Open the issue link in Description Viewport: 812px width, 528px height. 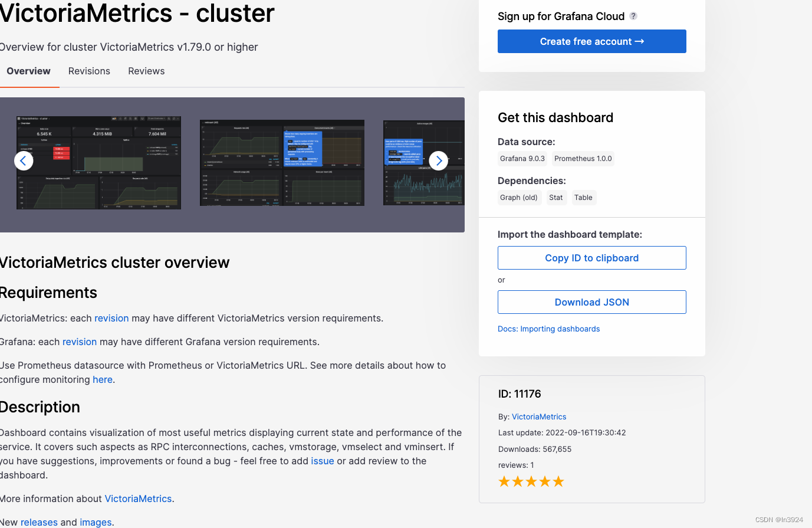coord(323,461)
